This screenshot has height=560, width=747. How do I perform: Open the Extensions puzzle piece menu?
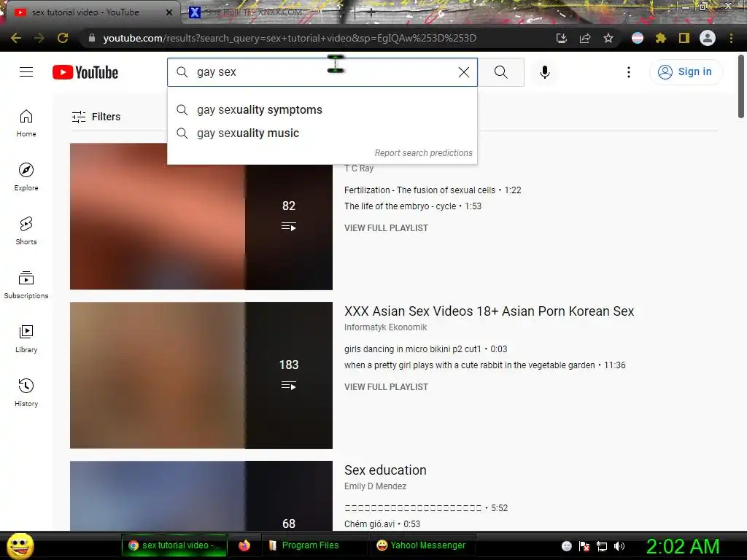pos(661,38)
